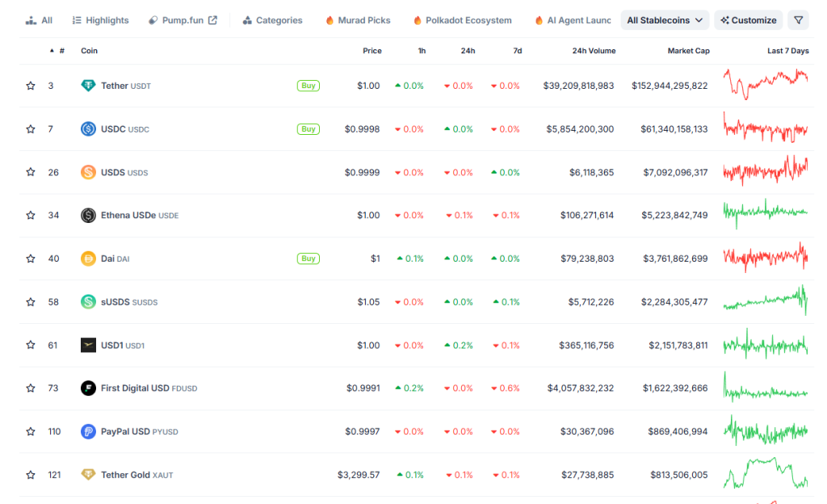Star the sUSDS coin
Image resolution: width=827 pixels, height=504 pixels.
click(x=31, y=301)
